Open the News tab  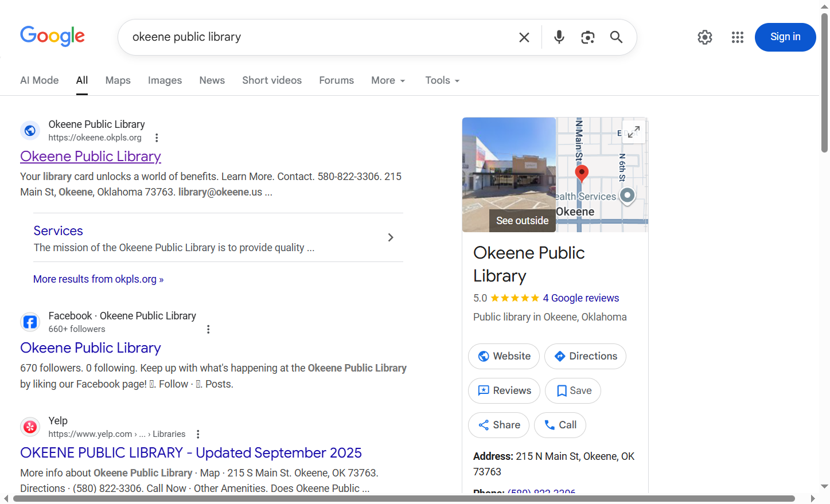212,81
